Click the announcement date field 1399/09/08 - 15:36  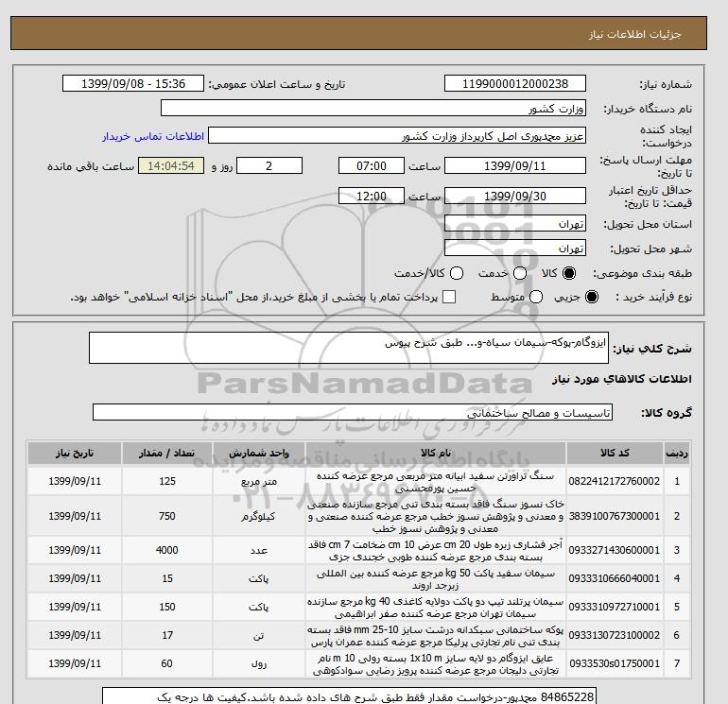[133, 83]
